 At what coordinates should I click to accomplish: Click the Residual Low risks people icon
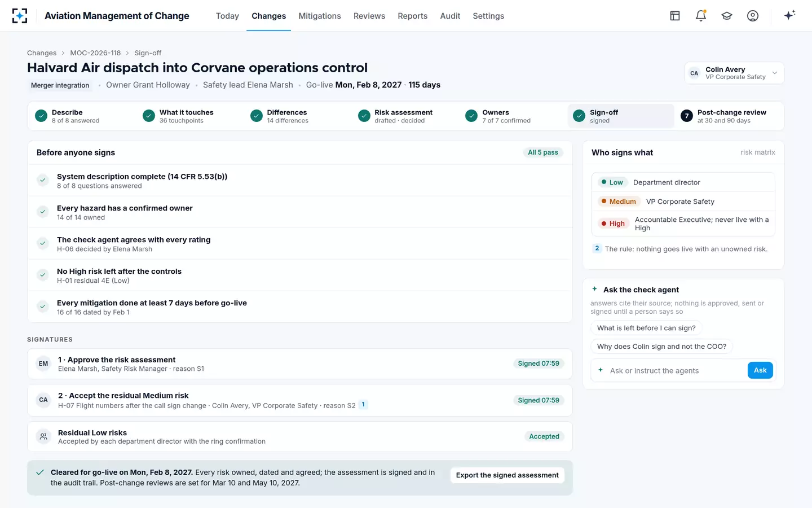[x=43, y=436]
